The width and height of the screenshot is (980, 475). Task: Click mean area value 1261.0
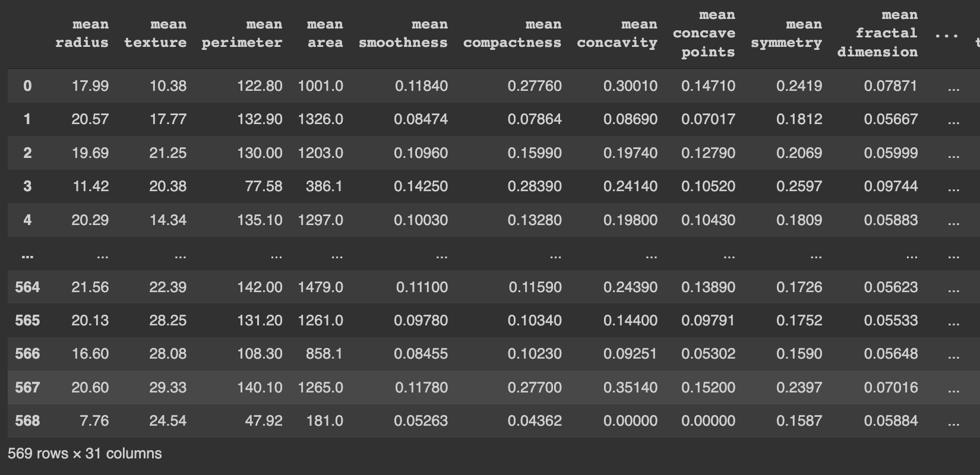321,321
